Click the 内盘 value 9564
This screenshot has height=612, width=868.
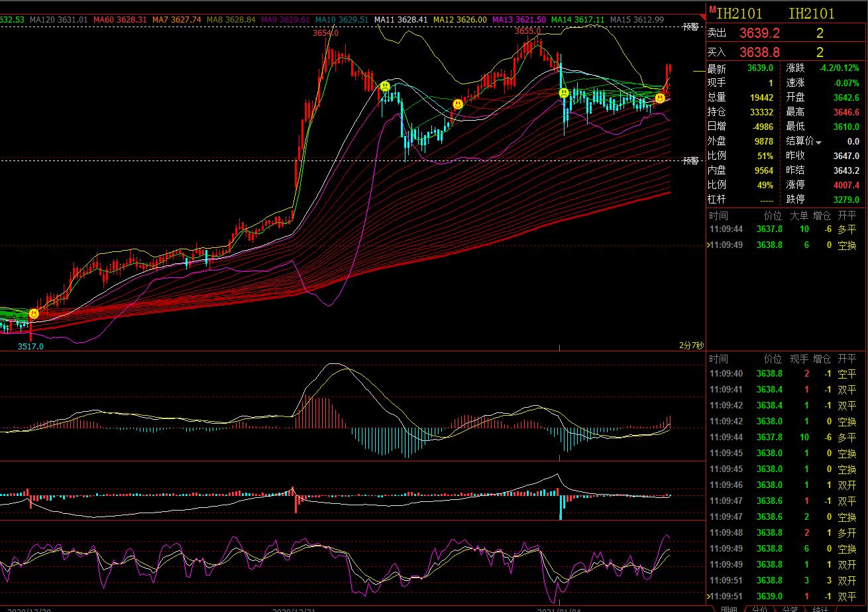764,170
